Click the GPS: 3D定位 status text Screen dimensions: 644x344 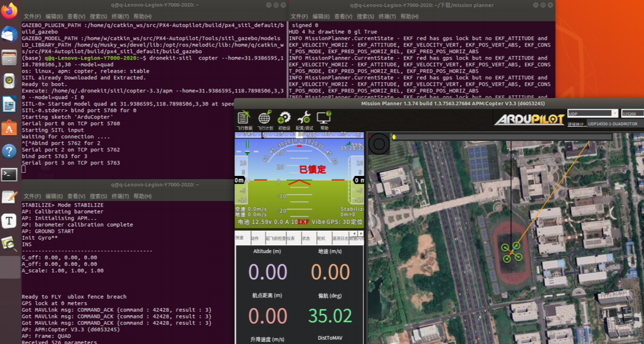(346, 222)
